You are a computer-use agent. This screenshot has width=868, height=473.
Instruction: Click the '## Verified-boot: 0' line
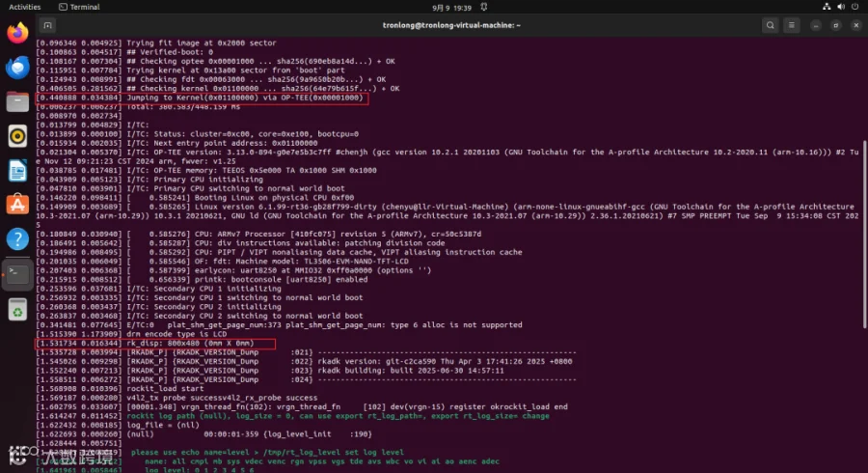pyautogui.click(x=124, y=52)
